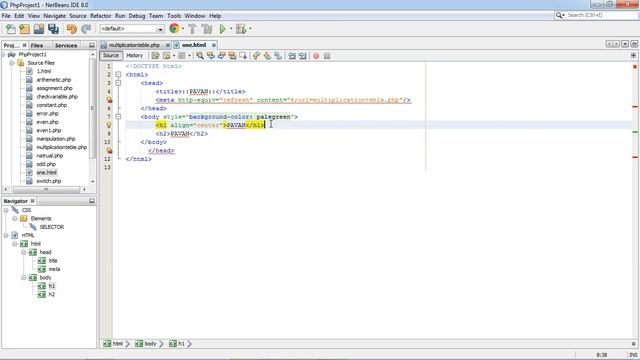Click the New File toolbar icon
The image size is (640, 360).
click(x=11, y=29)
